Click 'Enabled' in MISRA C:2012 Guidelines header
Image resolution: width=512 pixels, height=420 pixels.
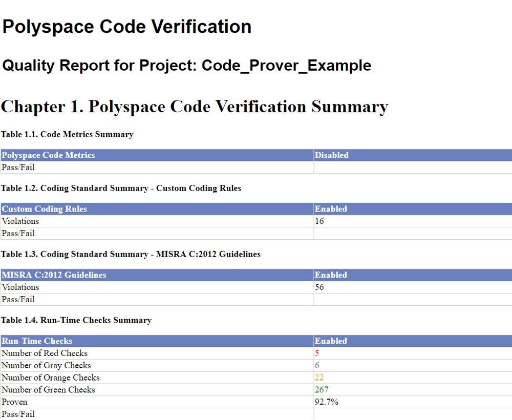331,275
